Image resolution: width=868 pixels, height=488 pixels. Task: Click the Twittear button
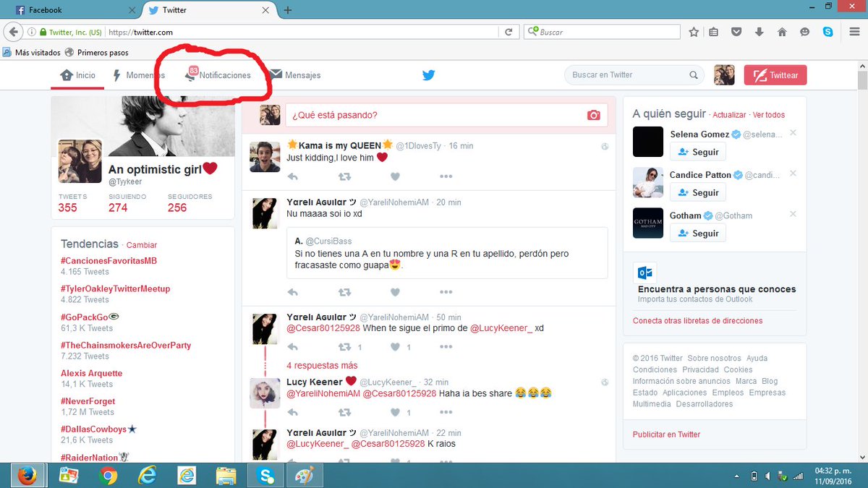(x=776, y=75)
